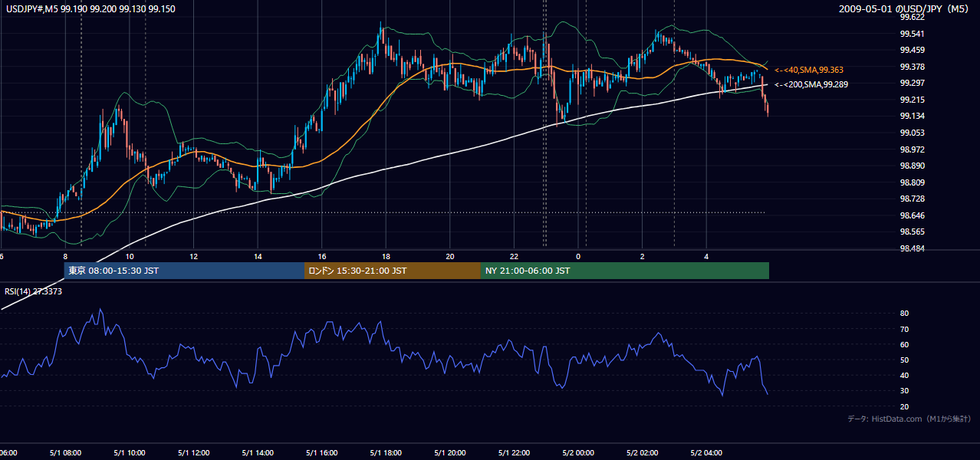Click the 200 SMA 99.289 label
This screenshot has height=460, width=980.
(x=811, y=84)
